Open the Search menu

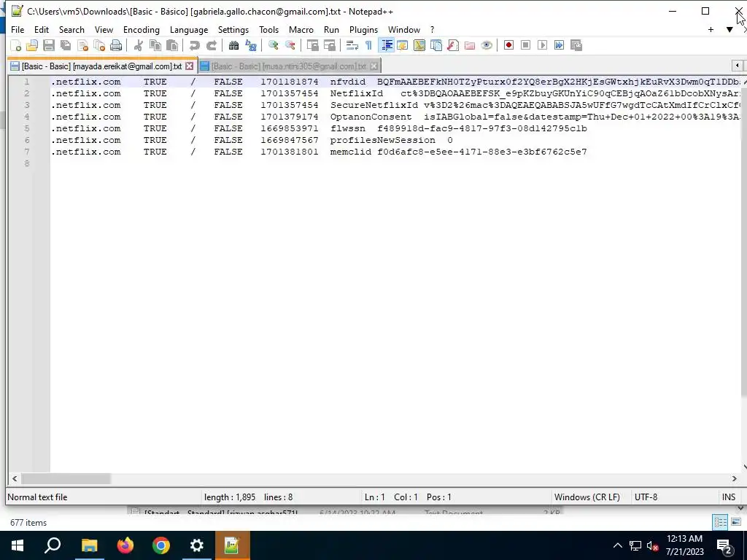(x=71, y=29)
